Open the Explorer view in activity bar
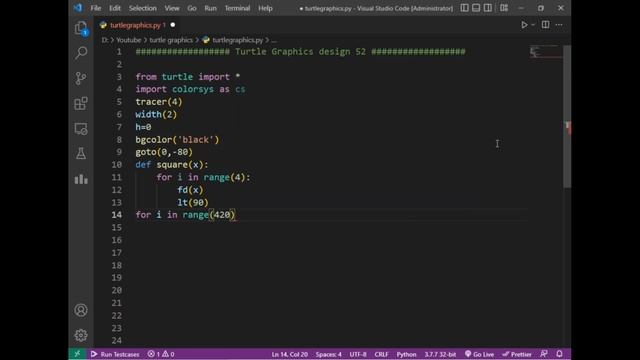 pos(81,28)
